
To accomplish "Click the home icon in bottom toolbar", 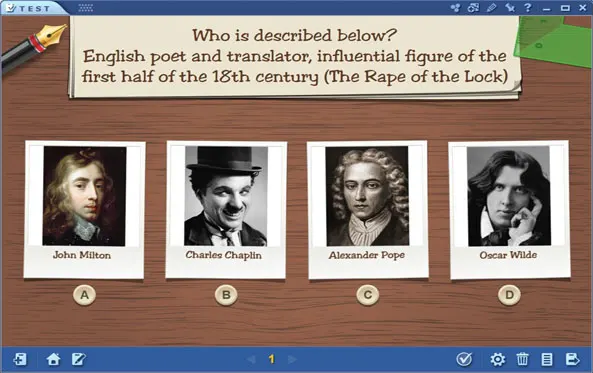I will (x=53, y=359).
